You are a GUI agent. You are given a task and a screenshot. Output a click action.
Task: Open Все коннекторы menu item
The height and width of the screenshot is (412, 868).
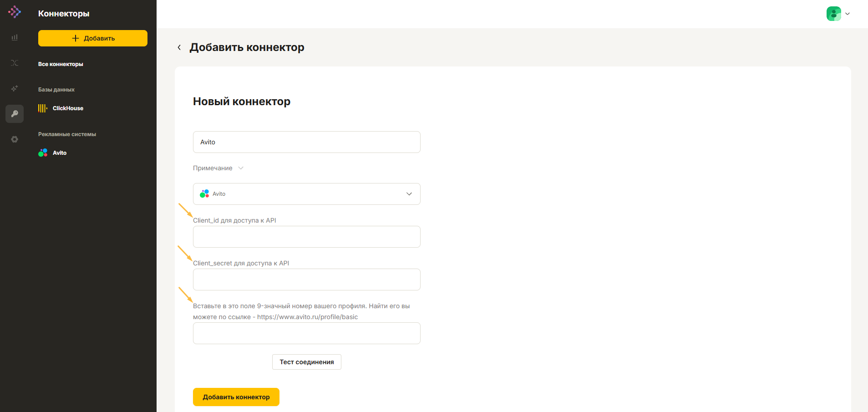coord(61,64)
